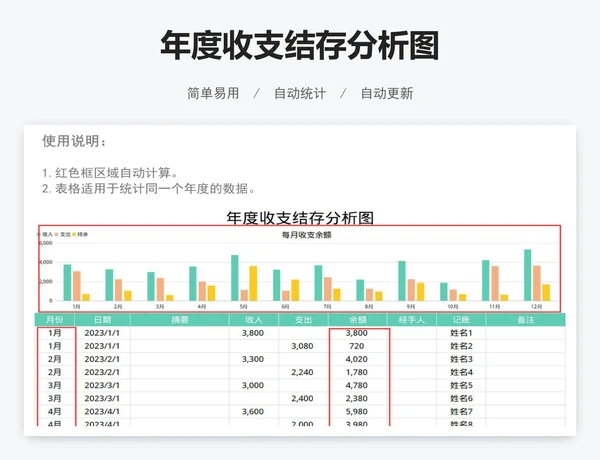Select balance cell 2,380
This screenshot has height=460, width=600.
[357, 398]
